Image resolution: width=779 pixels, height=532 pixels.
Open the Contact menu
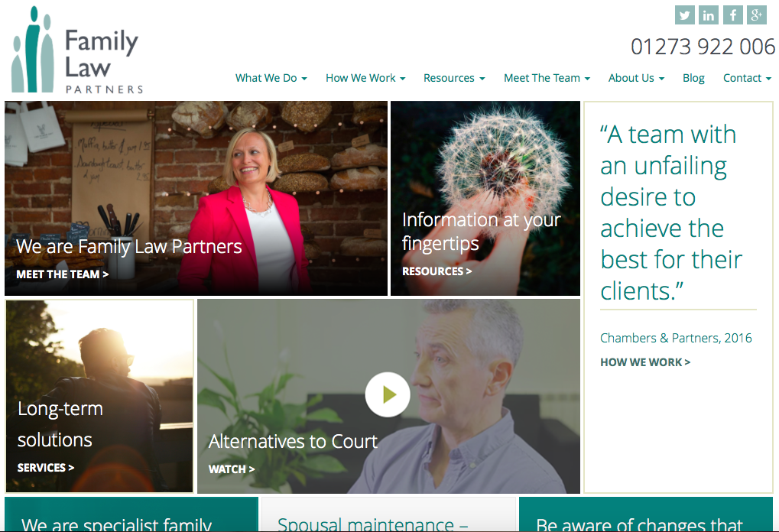click(x=747, y=78)
